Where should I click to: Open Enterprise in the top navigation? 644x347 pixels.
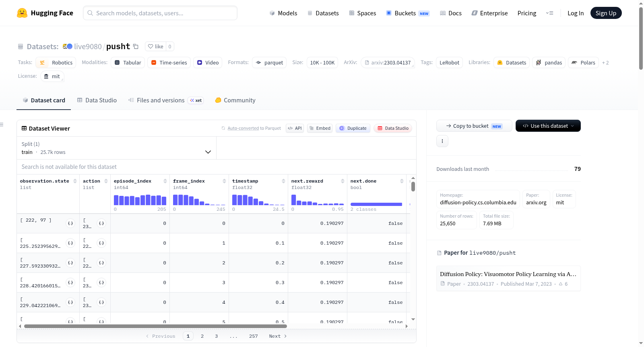tap(489, 13)
